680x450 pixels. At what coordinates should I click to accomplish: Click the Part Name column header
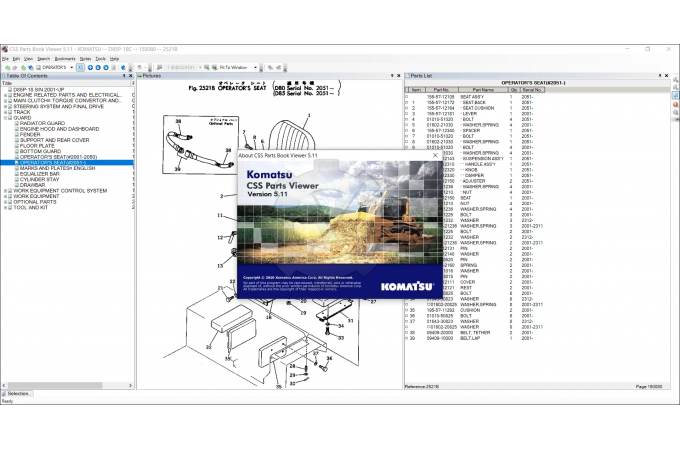tap(483, 90)
